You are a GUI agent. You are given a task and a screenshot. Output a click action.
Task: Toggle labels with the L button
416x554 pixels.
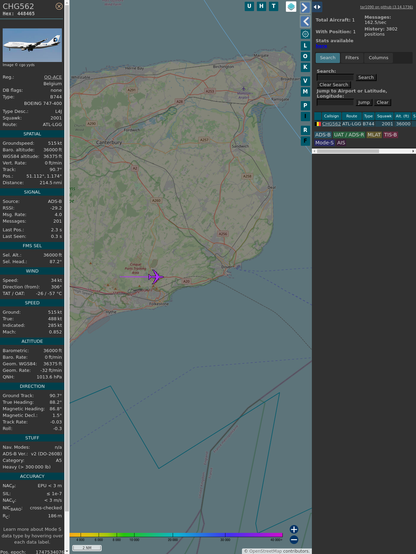[x=305, y=46]
